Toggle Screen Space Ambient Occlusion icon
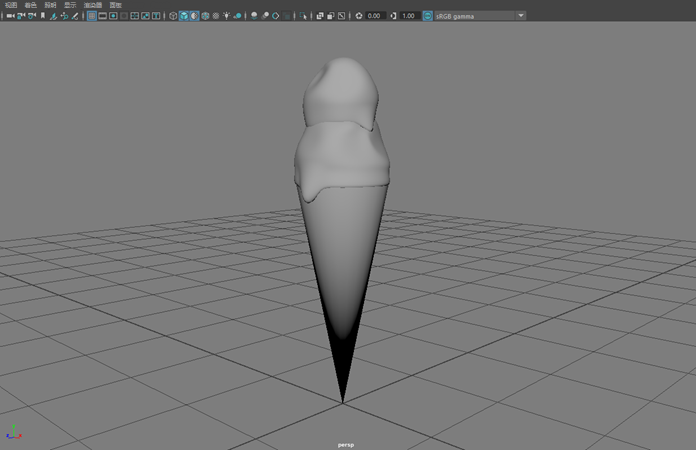This screenshot has width=697, height=450. pyautogui.click(x=254, y=16)
